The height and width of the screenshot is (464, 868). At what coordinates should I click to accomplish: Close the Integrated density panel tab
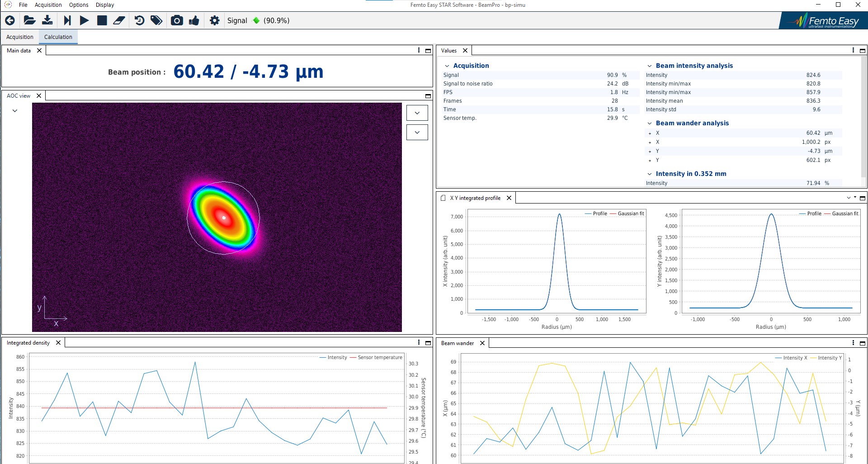(58, 343)
